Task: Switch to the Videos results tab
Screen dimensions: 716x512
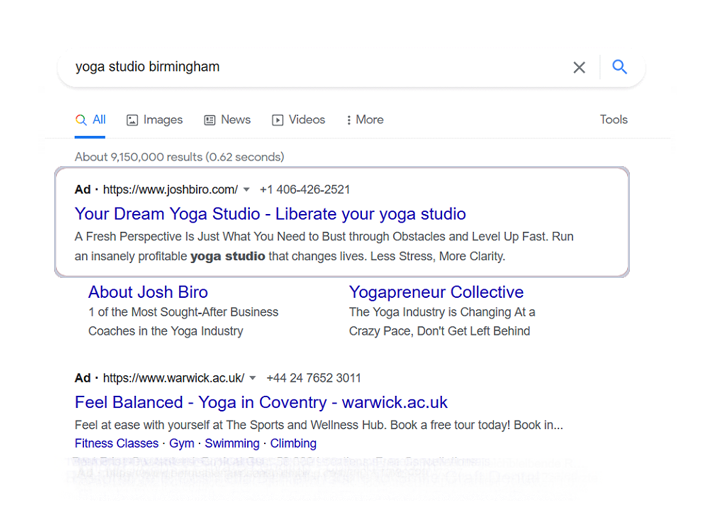Action: [x=306, y=120]
